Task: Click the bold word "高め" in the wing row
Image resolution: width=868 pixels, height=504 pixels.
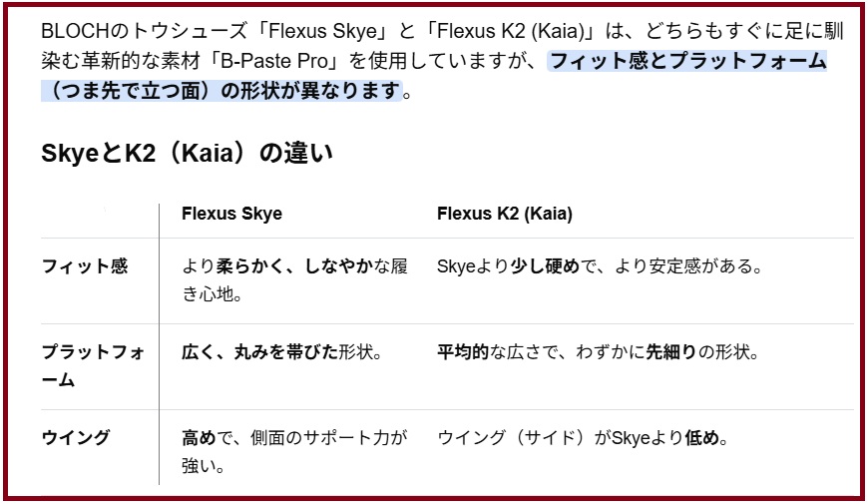Action: pyautogui.click(x=199, y=438)
